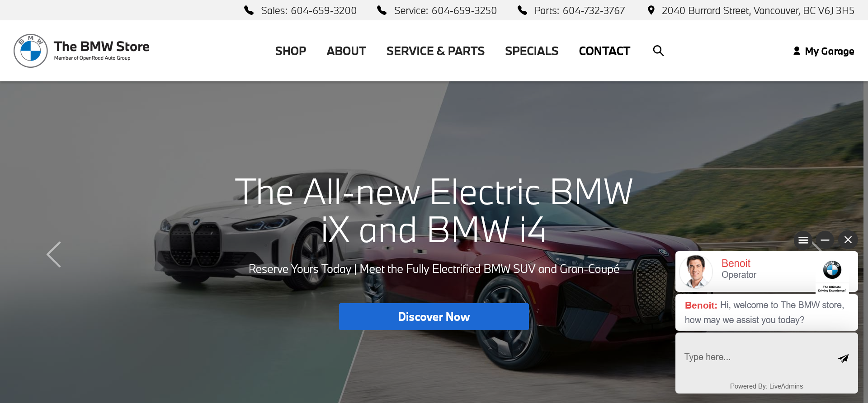Open the site search magnifier icon

[x=658, y=51]
